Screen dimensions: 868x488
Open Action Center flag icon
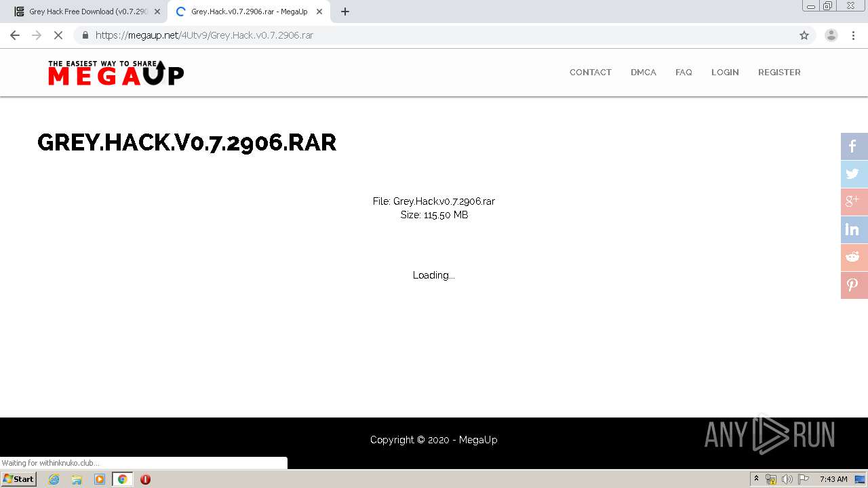pos(804,479)
